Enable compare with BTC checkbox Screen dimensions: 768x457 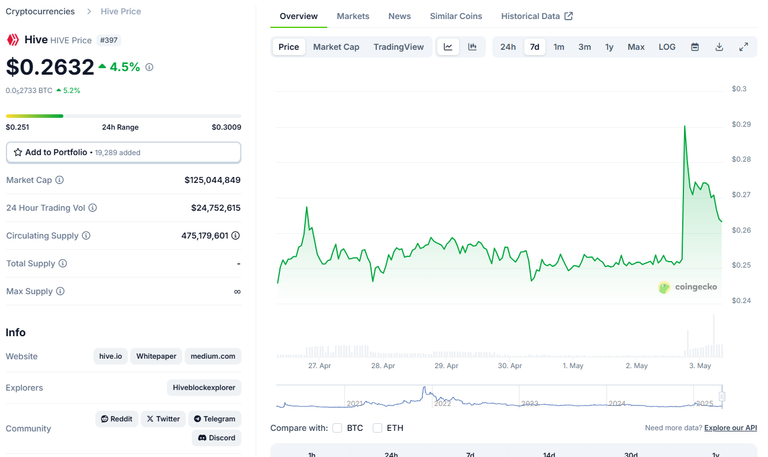click(x=337, y=428)
